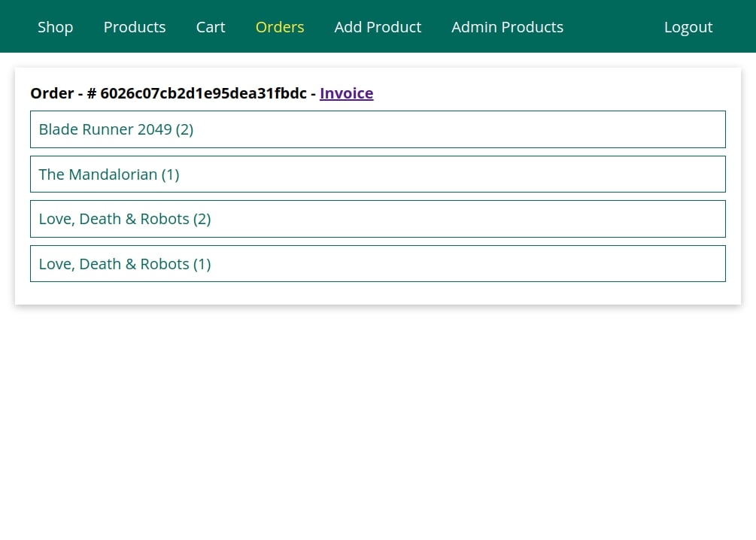Select the Blade Runner 2049 (2) item
Viewport: 756px width, 540px height.
click(x=378, y=129)
